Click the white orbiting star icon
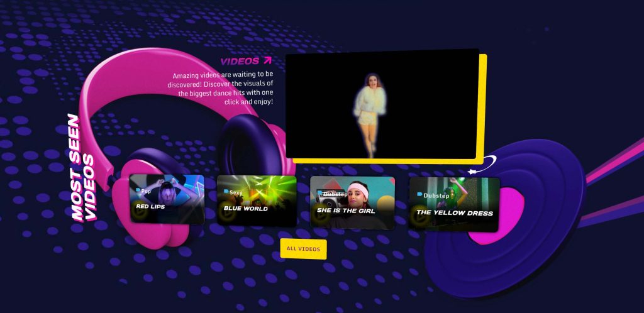Viewport: 644px width, 313px height. point(472,171)
